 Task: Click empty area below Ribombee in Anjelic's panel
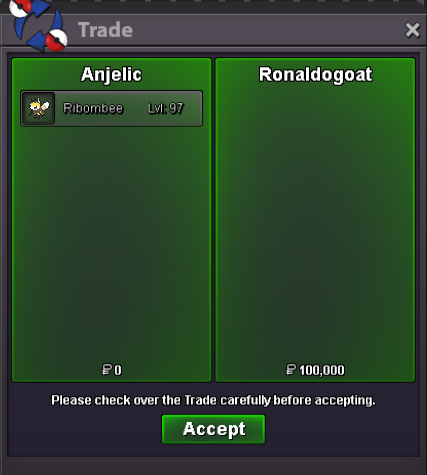[x=111, y=243]
